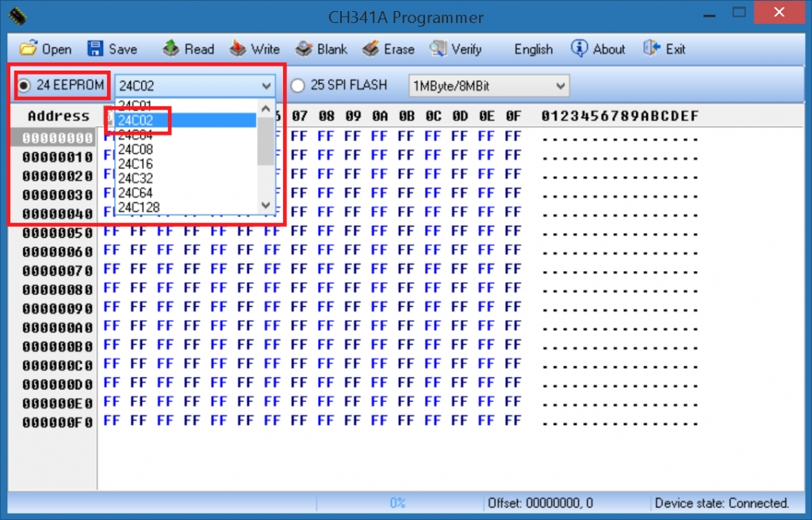The image size is (812, 520).
Task: Click the Save floppy disk icon
Action: [95, 48]
